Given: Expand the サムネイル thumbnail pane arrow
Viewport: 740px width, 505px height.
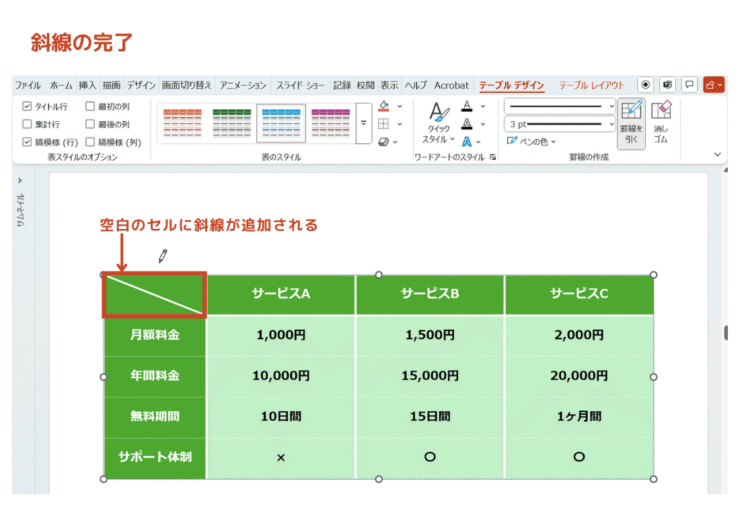Looking at the screenshot, I should [20, 180].
